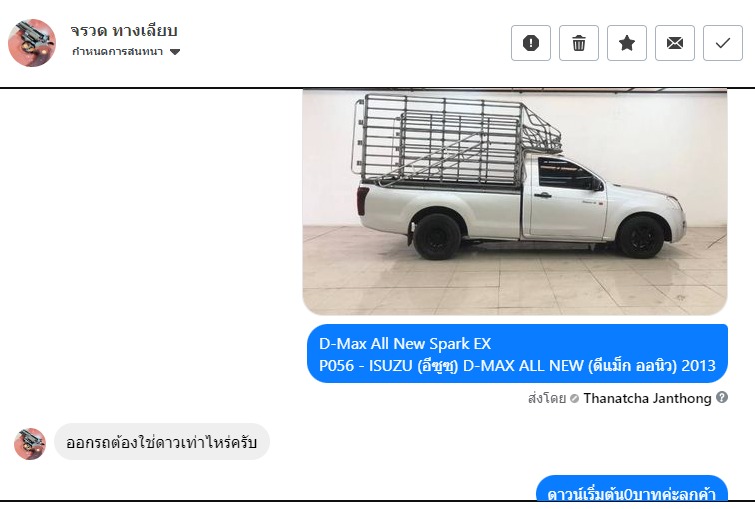Select the customer message ออกรถต้องใช่ดาวเท่าไหร่ครับ
Screen dimensions: 755x509
pyautogui.click(x=162, y=442)
